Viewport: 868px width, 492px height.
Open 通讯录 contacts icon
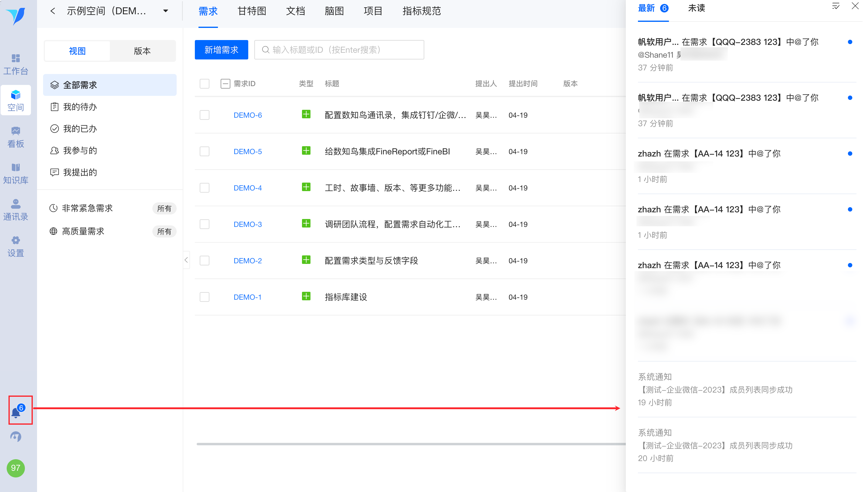(15, 210)
